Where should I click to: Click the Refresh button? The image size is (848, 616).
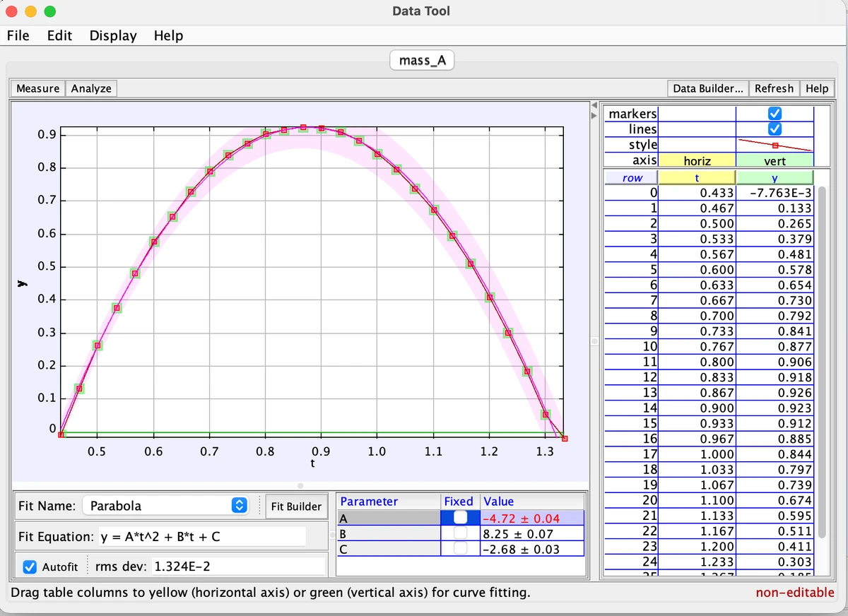tap(774, 88)
